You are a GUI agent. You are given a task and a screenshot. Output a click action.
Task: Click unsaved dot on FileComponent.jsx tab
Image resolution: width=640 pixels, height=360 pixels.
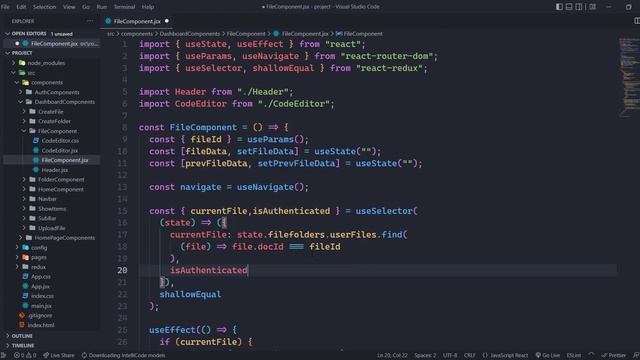[167, 21]
